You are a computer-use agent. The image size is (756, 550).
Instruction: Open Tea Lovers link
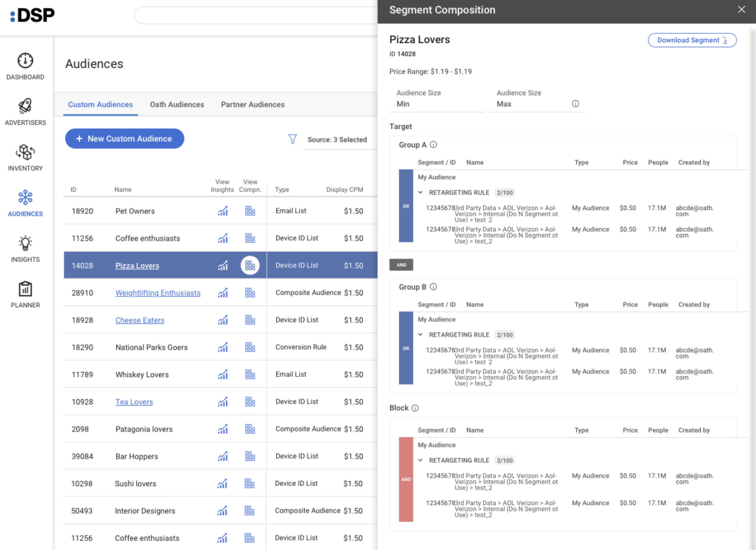[134, 402]
